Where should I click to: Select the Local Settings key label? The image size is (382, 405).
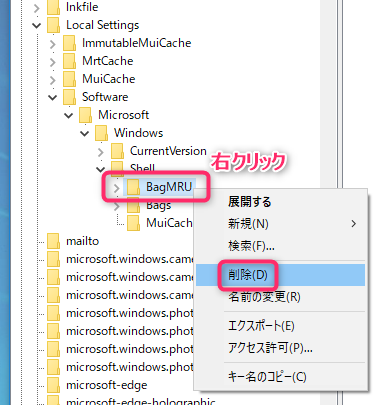tap(102, 25)
